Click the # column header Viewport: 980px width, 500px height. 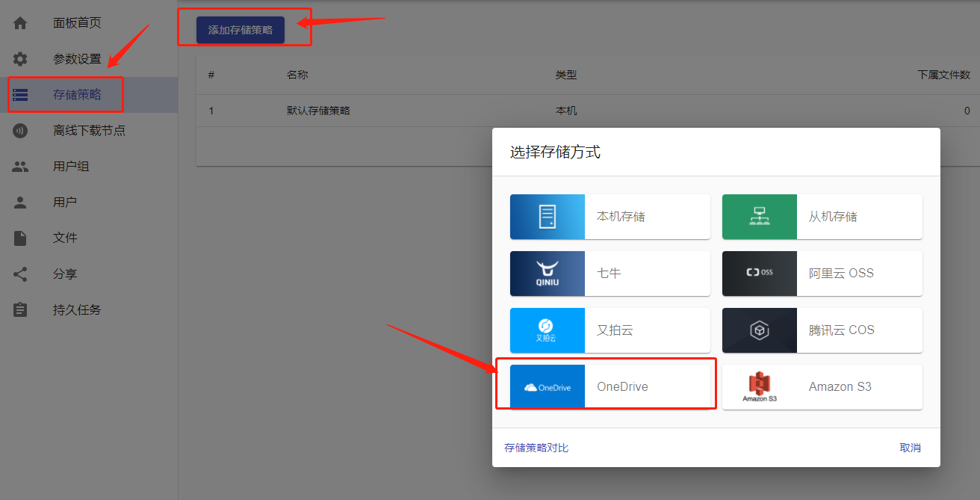(211, 75)
